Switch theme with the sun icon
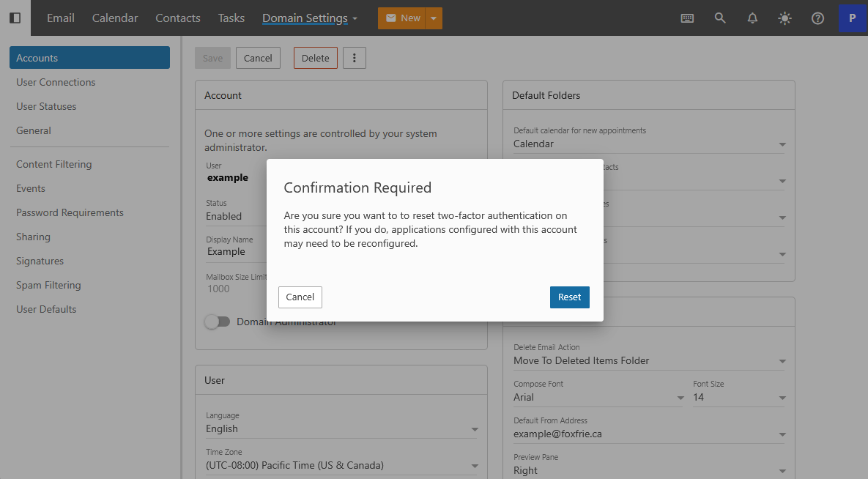The height and width of the screenshot is (479, 868). tap(784, 18)
